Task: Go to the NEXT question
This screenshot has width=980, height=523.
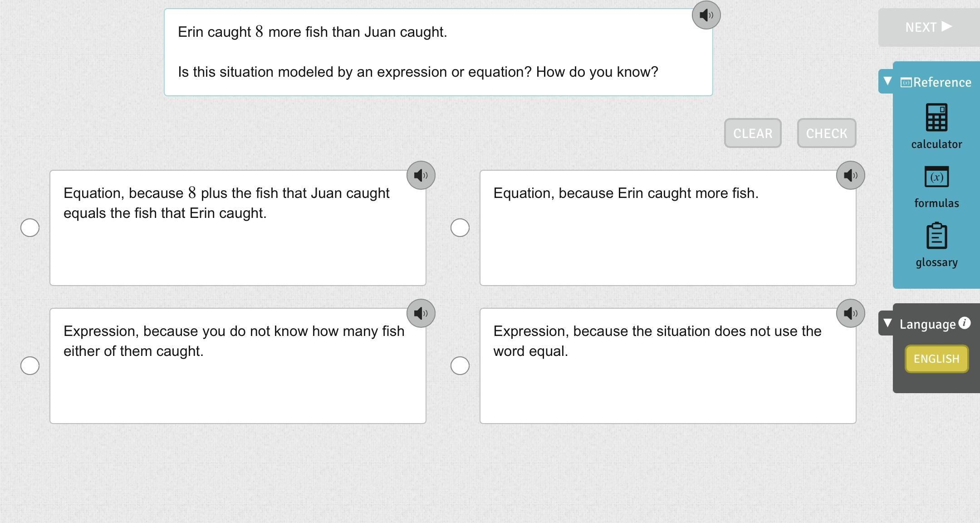Action: point(928,27)
